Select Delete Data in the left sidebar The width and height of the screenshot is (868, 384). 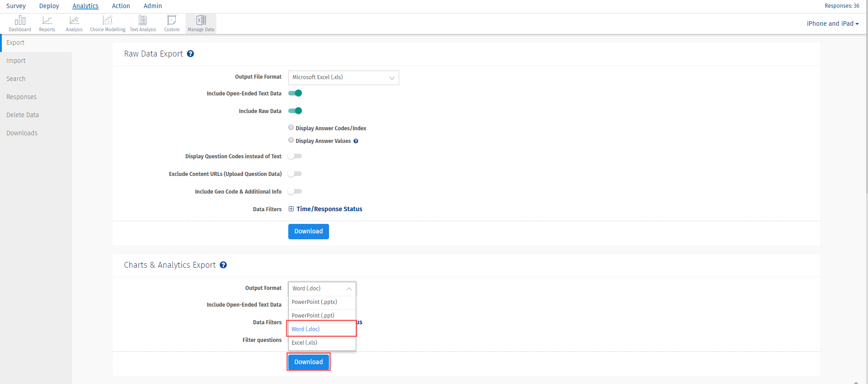(x=36, y=115)
